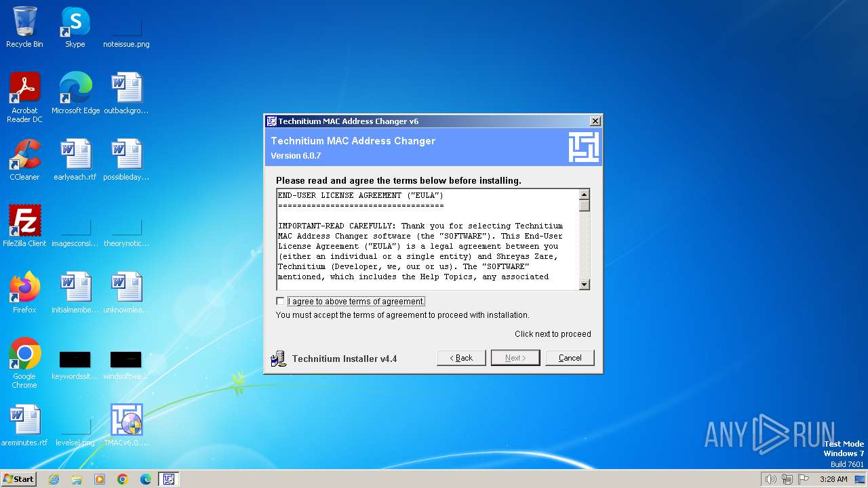Click the Back button in installer

click(x=461, y=358)
